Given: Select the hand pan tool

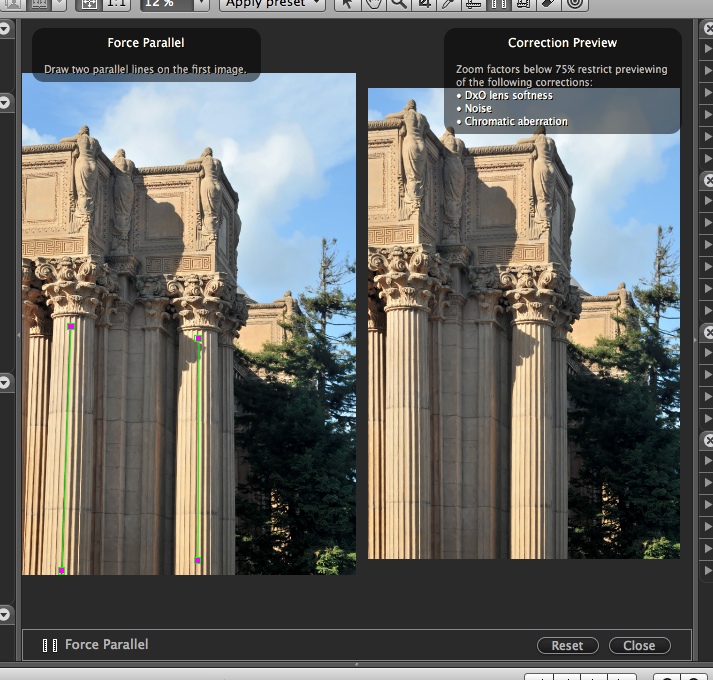Looking at the screenshot, I should 372,3.
